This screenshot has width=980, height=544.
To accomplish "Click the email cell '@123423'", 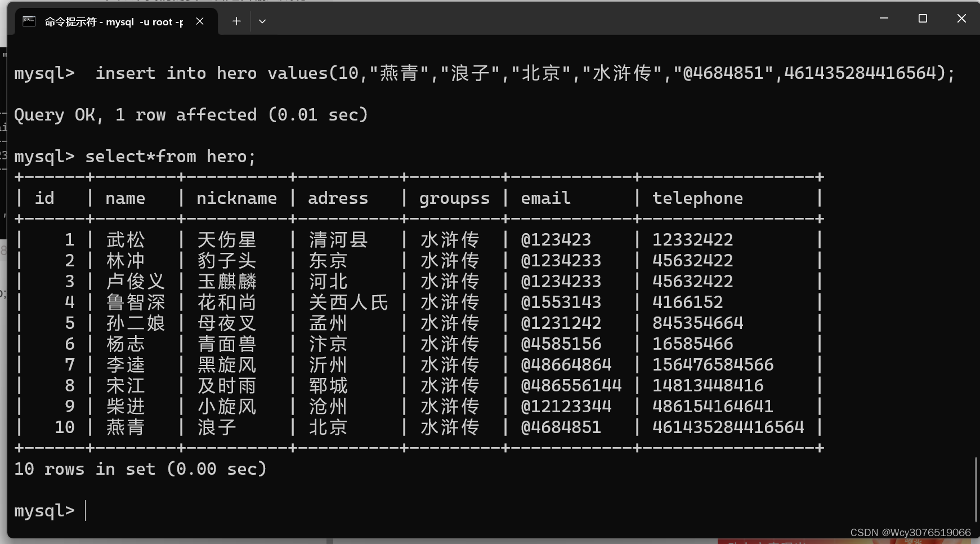I will 556,240.
